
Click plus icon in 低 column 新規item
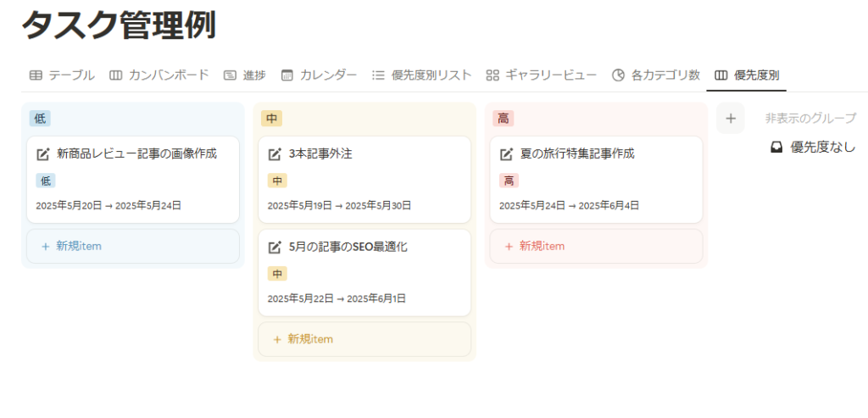[x=46, y=247]
